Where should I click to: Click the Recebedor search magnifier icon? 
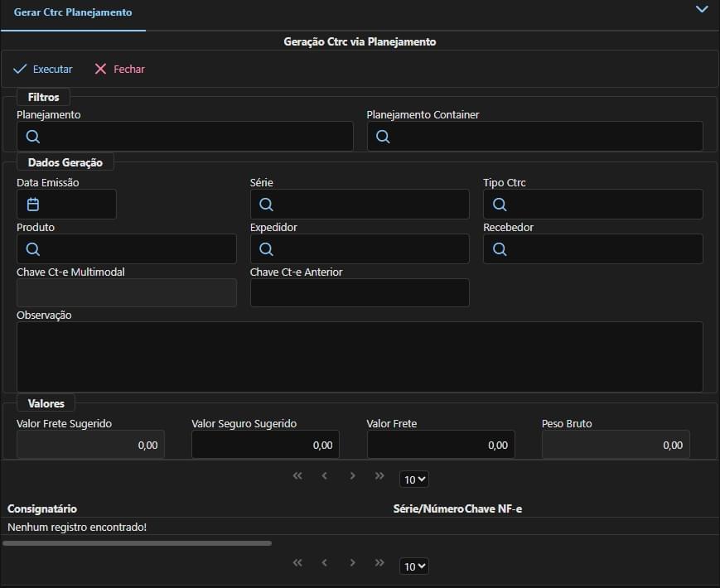[500, 248]
